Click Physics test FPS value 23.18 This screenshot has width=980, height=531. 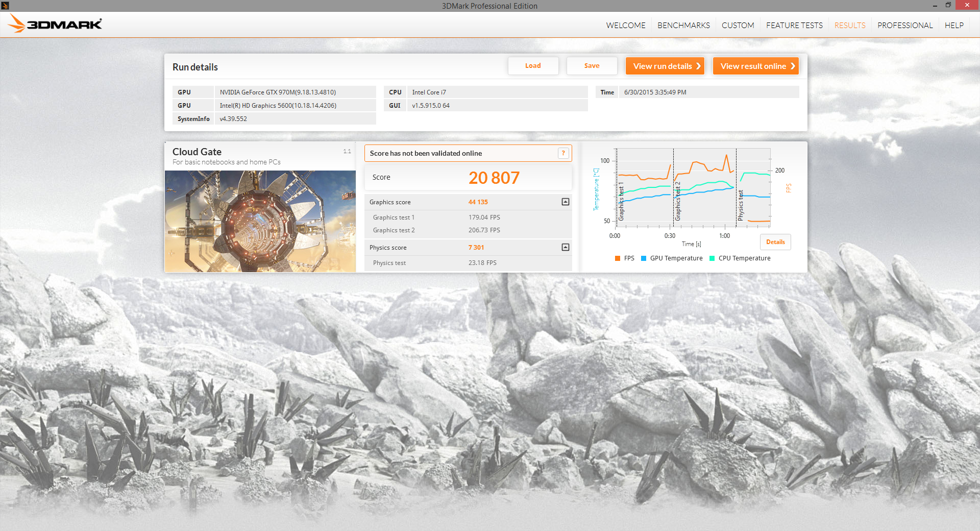tap(482, 263)
